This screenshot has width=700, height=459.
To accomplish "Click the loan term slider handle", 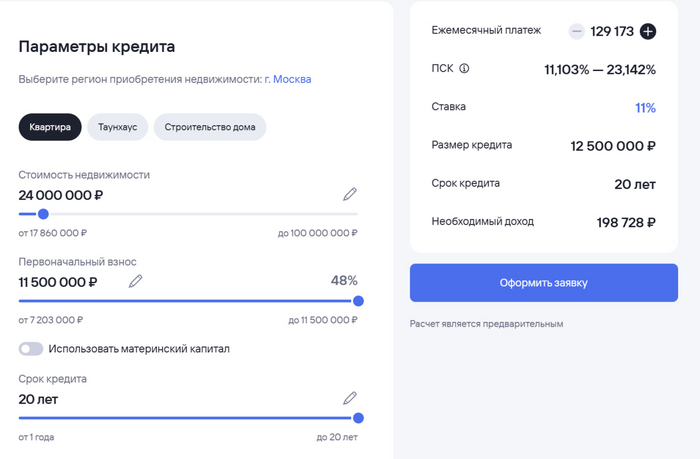I will point(358,418).
